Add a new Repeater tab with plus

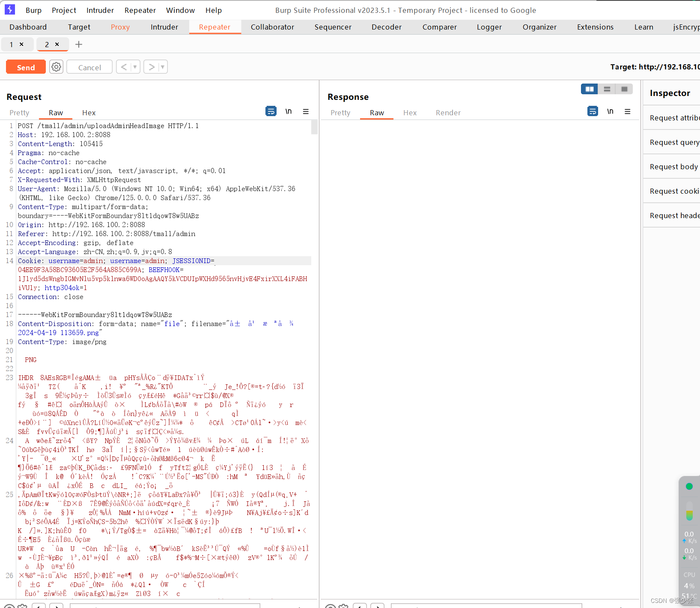(x=79, y=44)
